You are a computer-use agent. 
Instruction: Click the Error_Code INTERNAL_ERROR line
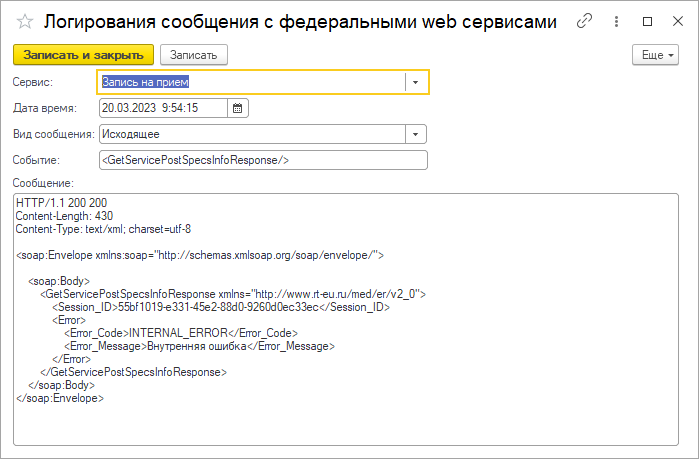[180, 333]
